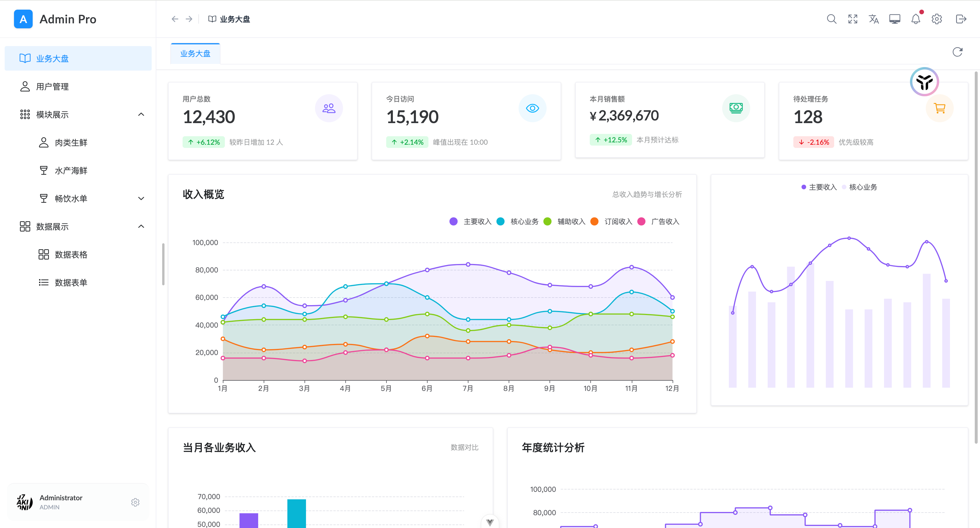This screenshot has height=528, width=980.
Task: Click the Administrator user name
Action: (x=61, y=498)
